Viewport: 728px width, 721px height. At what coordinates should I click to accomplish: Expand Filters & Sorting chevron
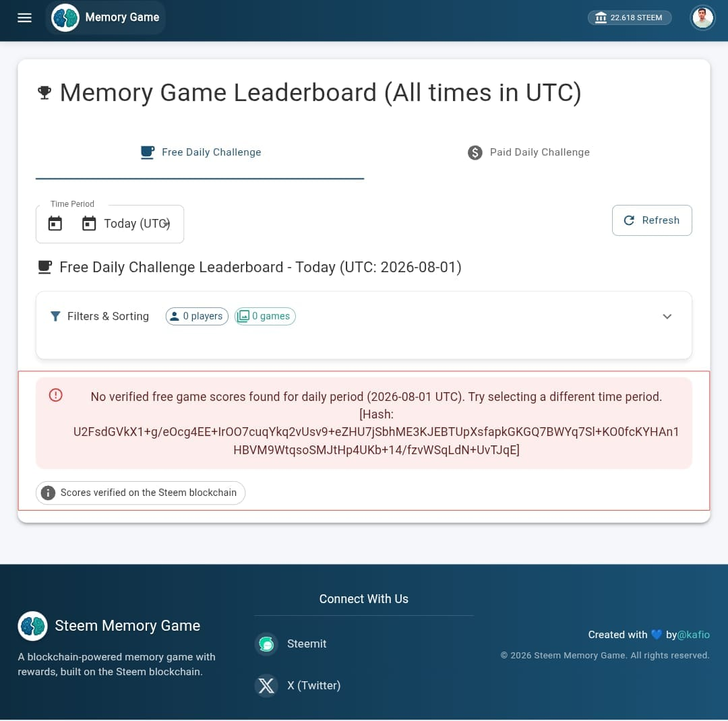(x=667, y=316)
